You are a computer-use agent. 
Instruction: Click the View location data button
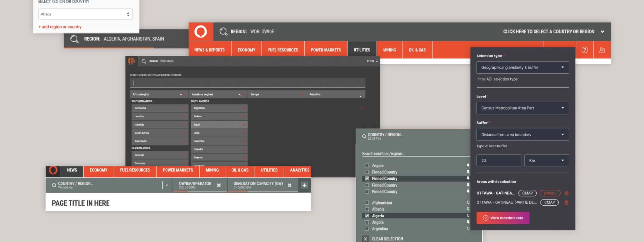503,218
